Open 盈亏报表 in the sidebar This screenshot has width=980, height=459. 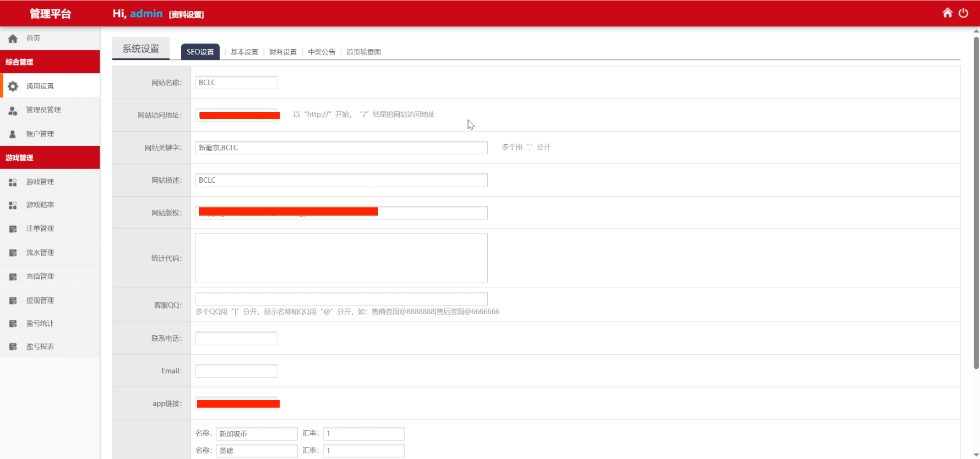[x=40, y=346]
